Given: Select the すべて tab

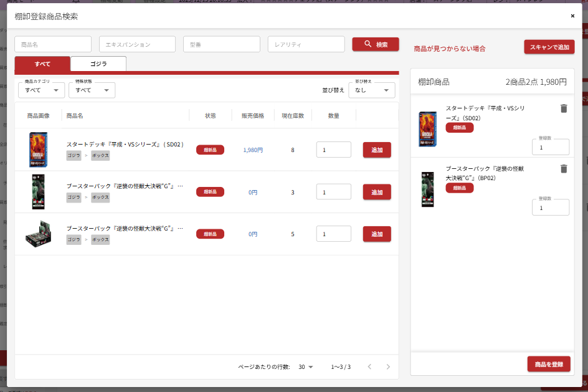Looking at the screenshot, I should [42, 64].
